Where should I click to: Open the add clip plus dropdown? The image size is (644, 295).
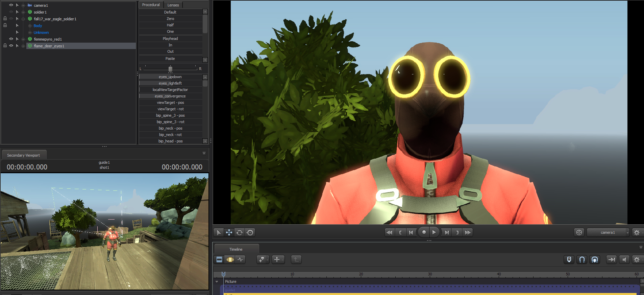[x=278, y=259]
